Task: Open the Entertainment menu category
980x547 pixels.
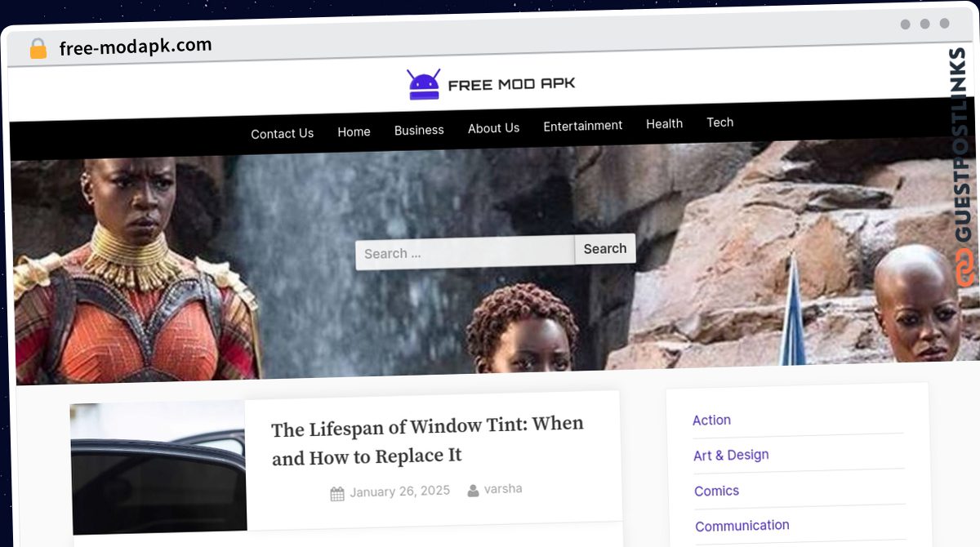Action: [582, 126]
